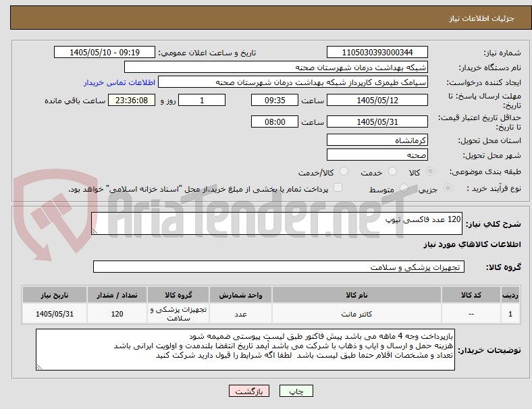Select the متوسط purchase type radio
The height and width of the screenshot is (409, 532).
point(404,188)
